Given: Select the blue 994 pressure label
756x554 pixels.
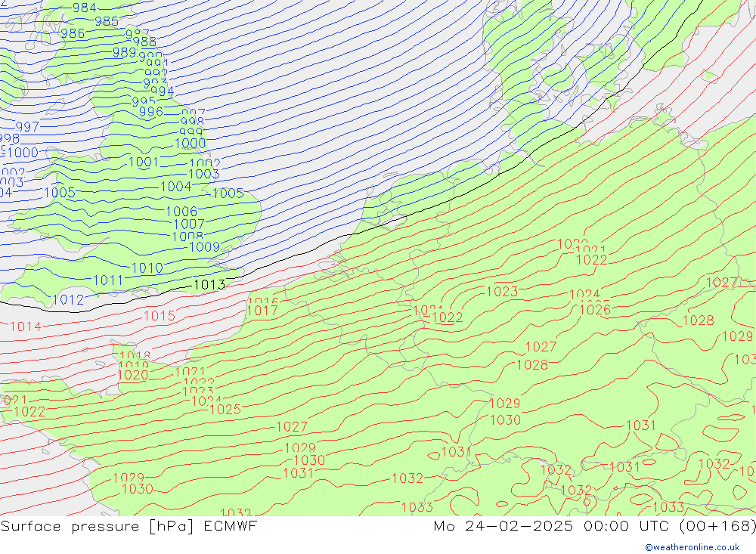Looking at the screenshot, I should (163, 91).
